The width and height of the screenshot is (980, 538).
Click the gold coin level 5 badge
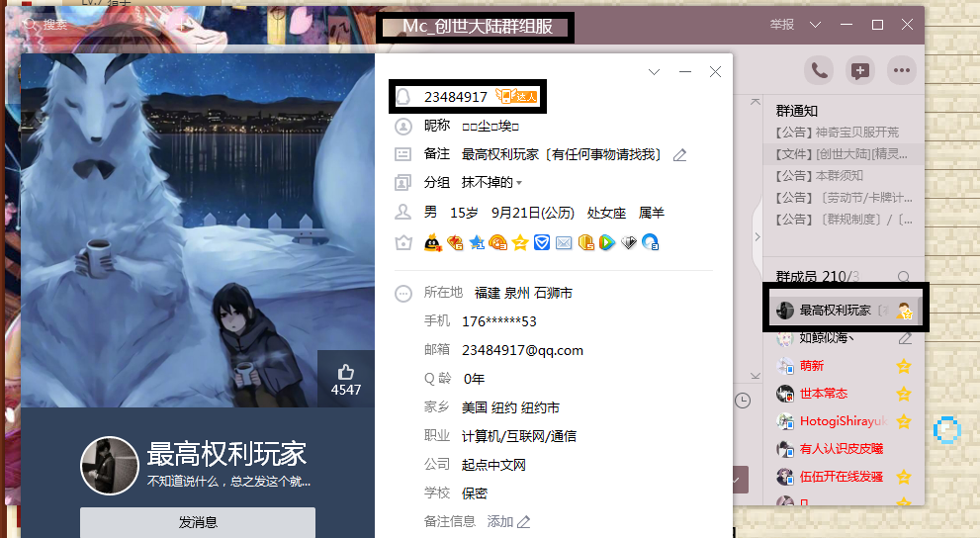point(585,242)
